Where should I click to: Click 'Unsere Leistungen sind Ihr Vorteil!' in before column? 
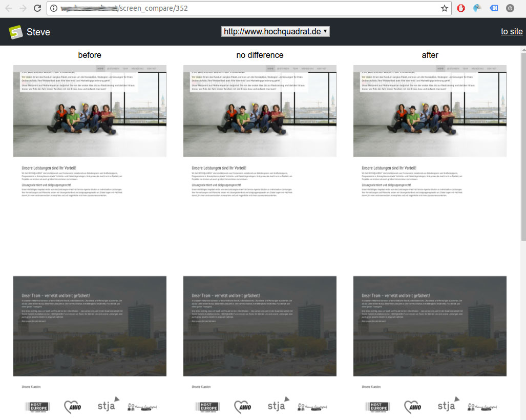coord(49,167)
